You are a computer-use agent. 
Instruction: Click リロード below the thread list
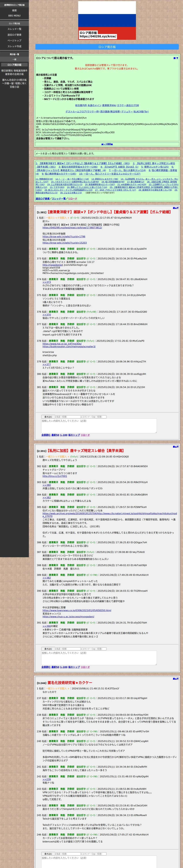[72, 199]
